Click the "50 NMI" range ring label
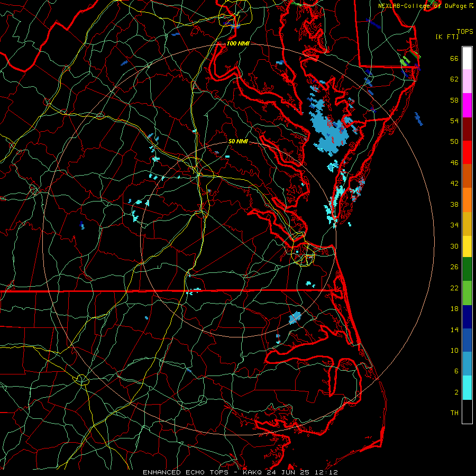This screenshot has height=476, width=476. pyautogui.click(x=238, y=141)
